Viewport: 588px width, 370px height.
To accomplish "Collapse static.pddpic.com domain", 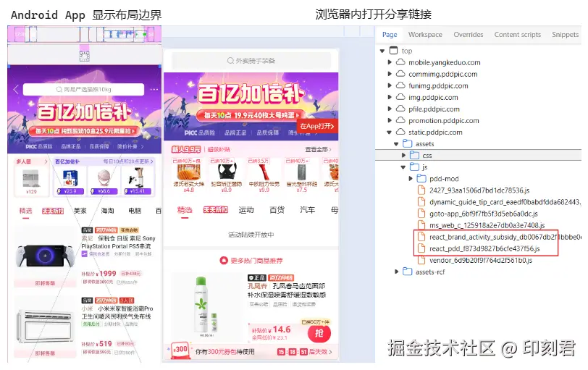I will pyautogui.click(x=390, y=133).
